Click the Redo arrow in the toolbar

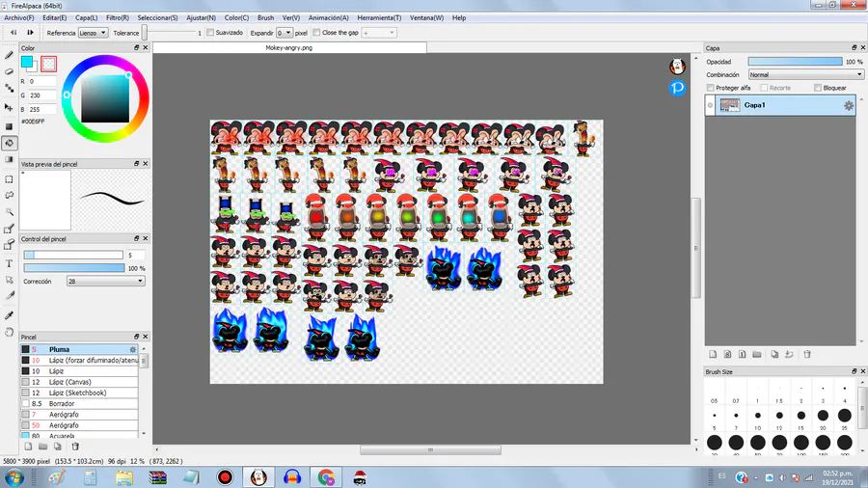30,33
